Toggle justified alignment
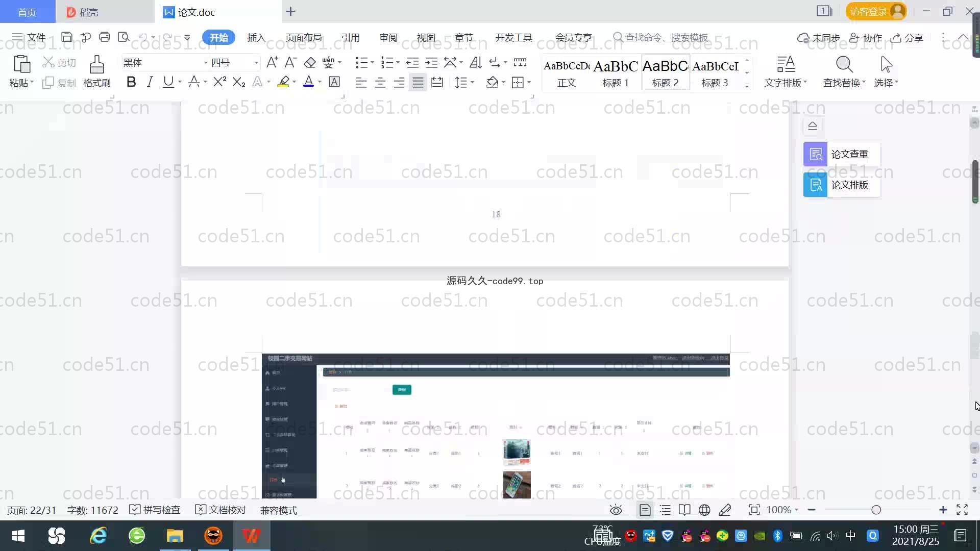The width and height of the screenshot is (980, 551). click(x=418, y=82)
